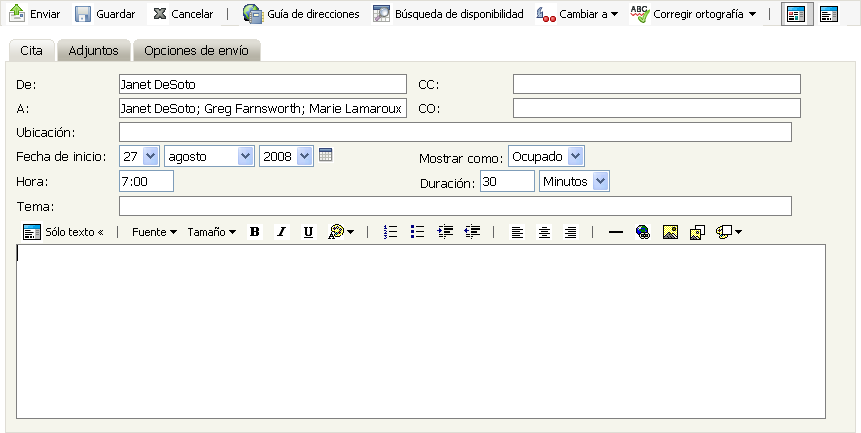Switch to plain text compose view toggle
The height and width of the screenshot is (433, 861).
tap(829, 14)
